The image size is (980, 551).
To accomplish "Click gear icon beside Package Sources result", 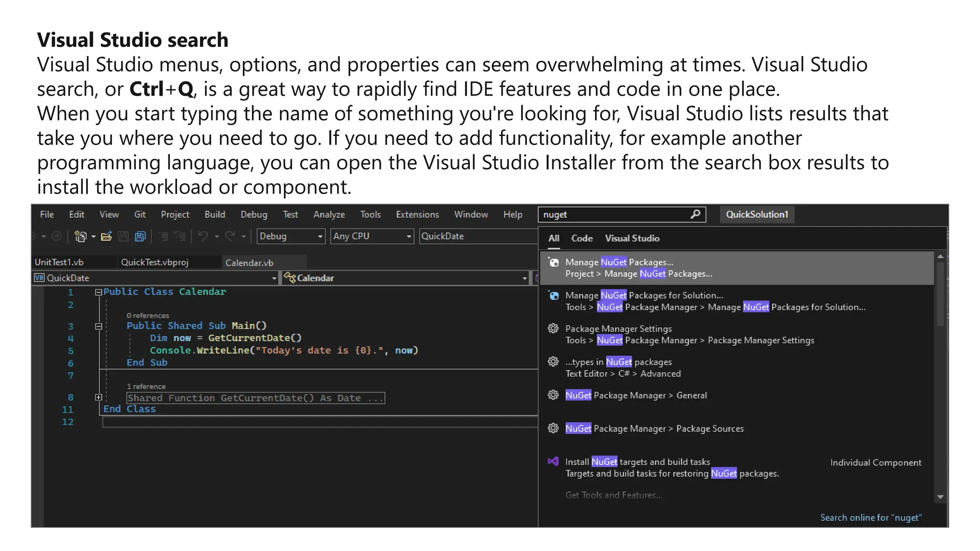I will pos(553,429).
